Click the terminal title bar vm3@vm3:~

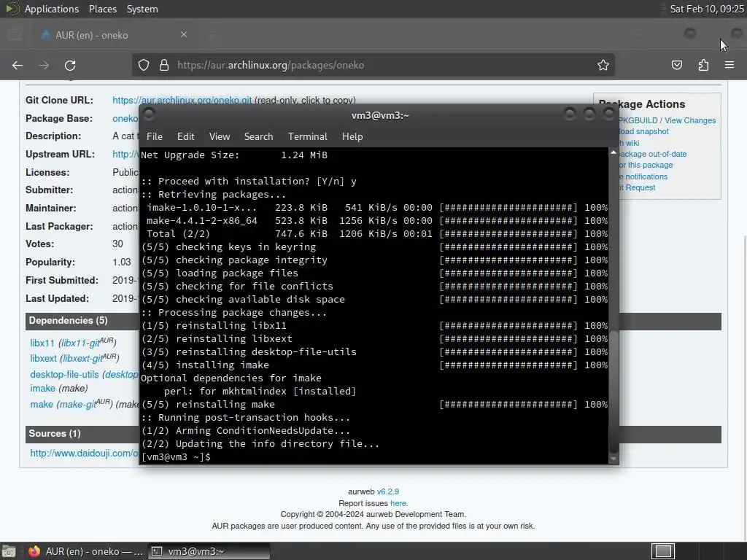[x=380, y=115]
